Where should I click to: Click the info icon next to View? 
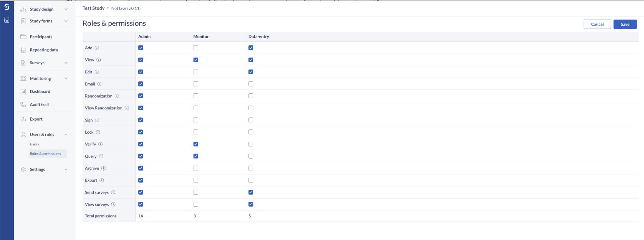pyautogui.click(x=99, y=60)
